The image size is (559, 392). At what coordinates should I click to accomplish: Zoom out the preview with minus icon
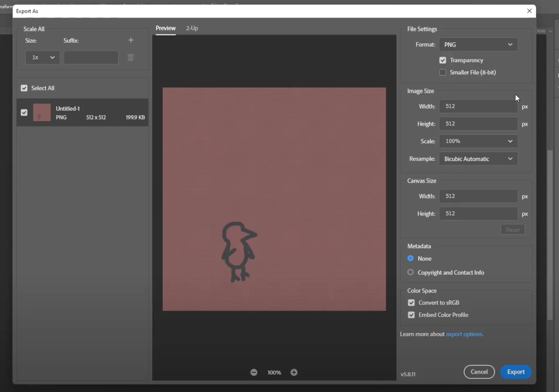pyautogui.click(x=254, y=372)
